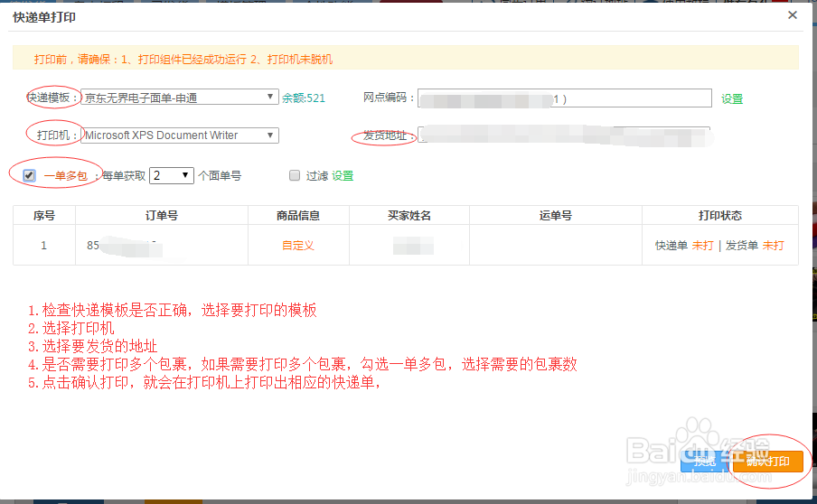Click the 运单号 column header
The image size is (817, 504).
556,216
